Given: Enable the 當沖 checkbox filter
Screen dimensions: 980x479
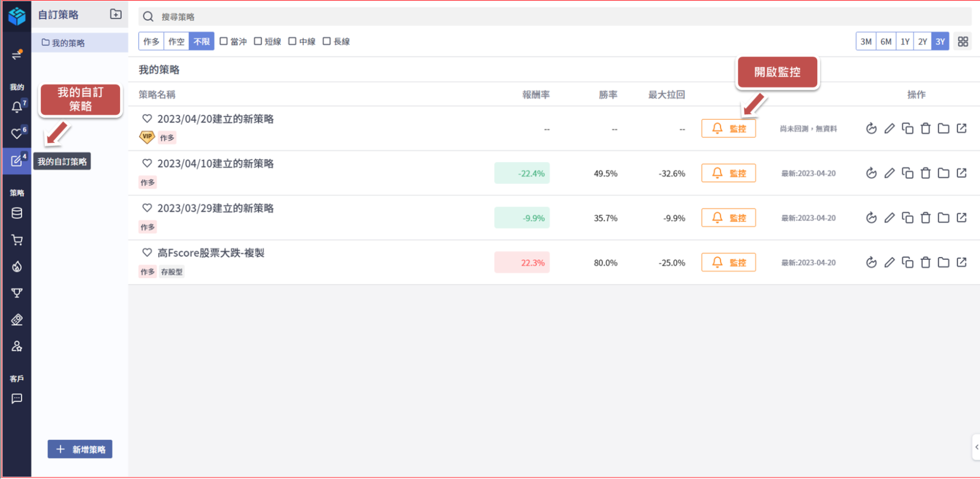Looking at the screenshot, I should click(x=224, y=41).
